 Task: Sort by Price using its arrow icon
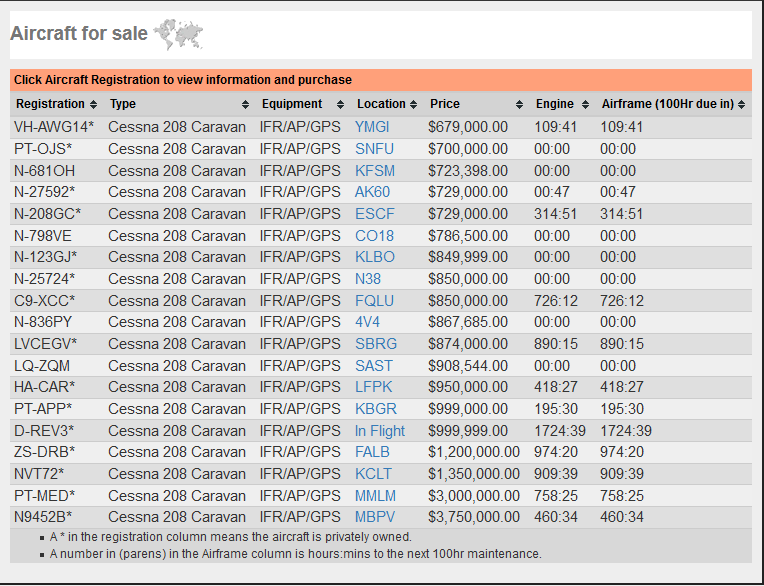519,104
